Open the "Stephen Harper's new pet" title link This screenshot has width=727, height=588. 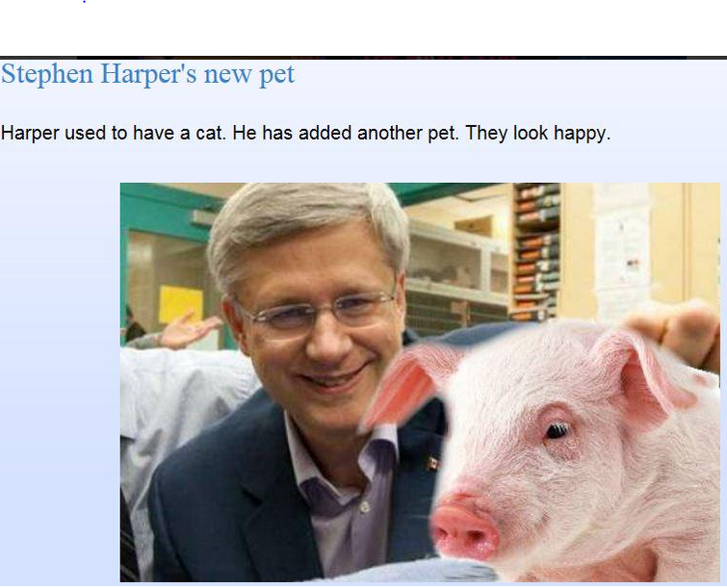[148, 74]
